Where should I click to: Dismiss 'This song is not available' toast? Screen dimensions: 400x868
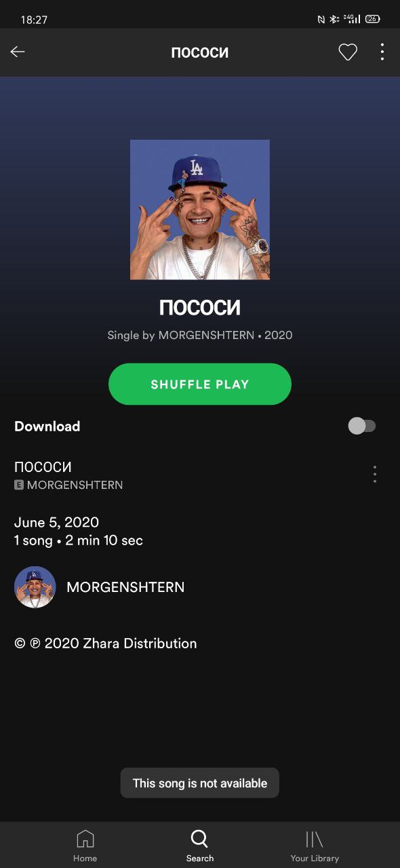[x=200, y=783]
